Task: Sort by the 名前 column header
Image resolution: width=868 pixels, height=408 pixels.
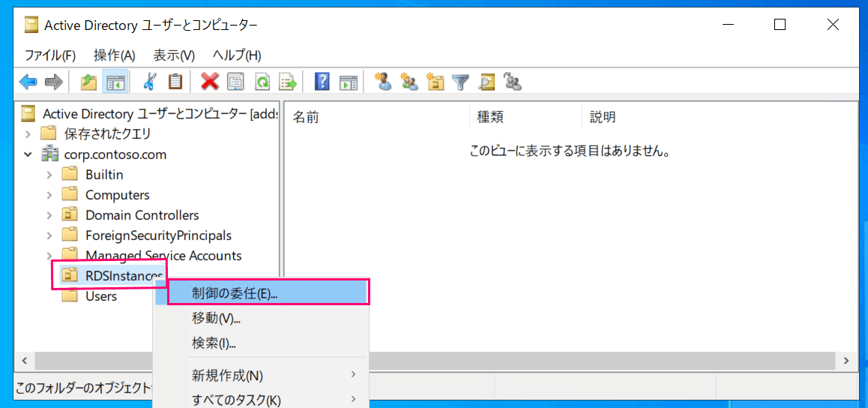Action: [377, 117]
